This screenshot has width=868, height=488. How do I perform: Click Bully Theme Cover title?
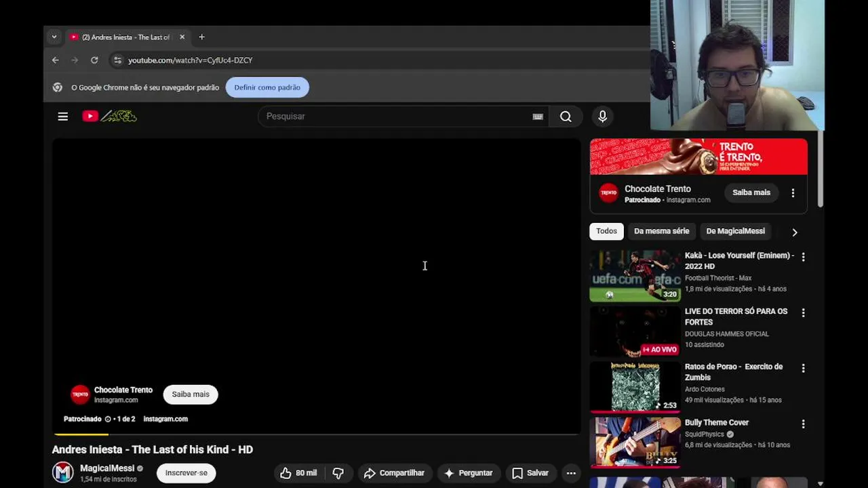[x=717, y=423]
